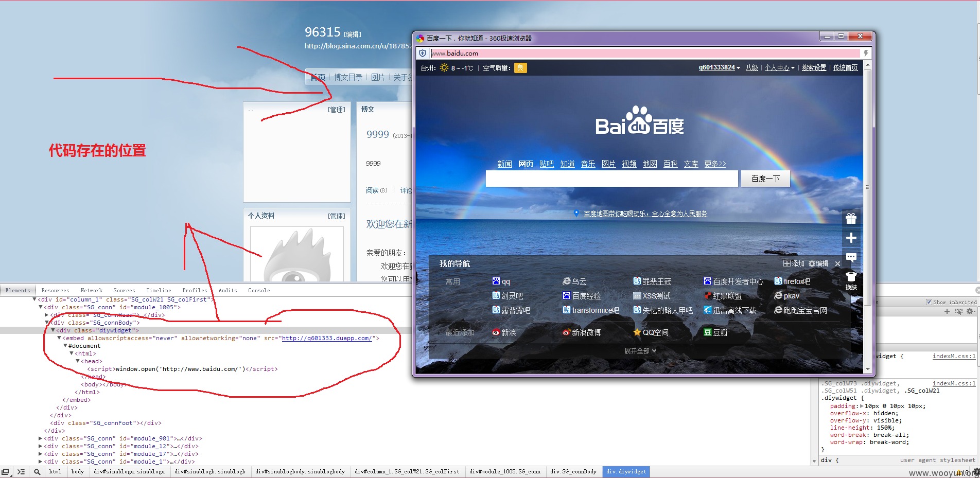Switch to the Sources tab
Viewport: 980px width, 478px height.
(x=124, y=290)
